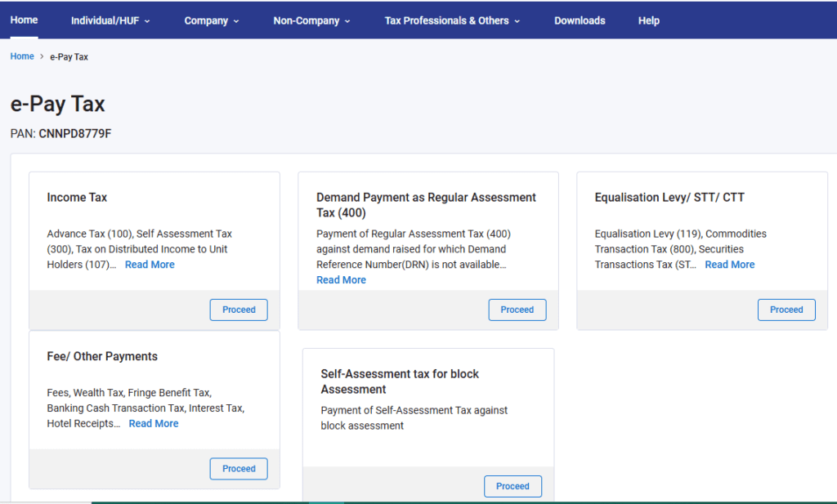Proceed with Self-Assessment tax for block Assessment
Image resolution: width=837 pixels, height=504 pixels.
[x=512, y=487]
